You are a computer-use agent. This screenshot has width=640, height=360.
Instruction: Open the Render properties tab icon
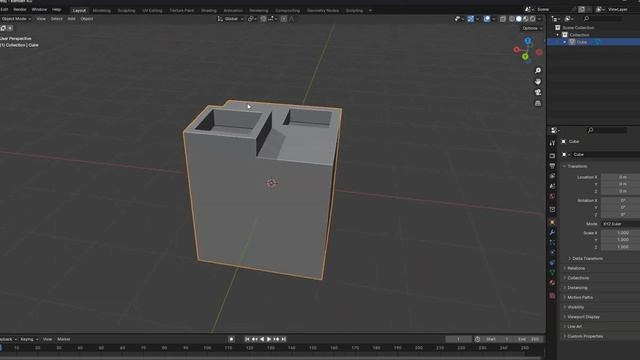click(x=552, y=156)
